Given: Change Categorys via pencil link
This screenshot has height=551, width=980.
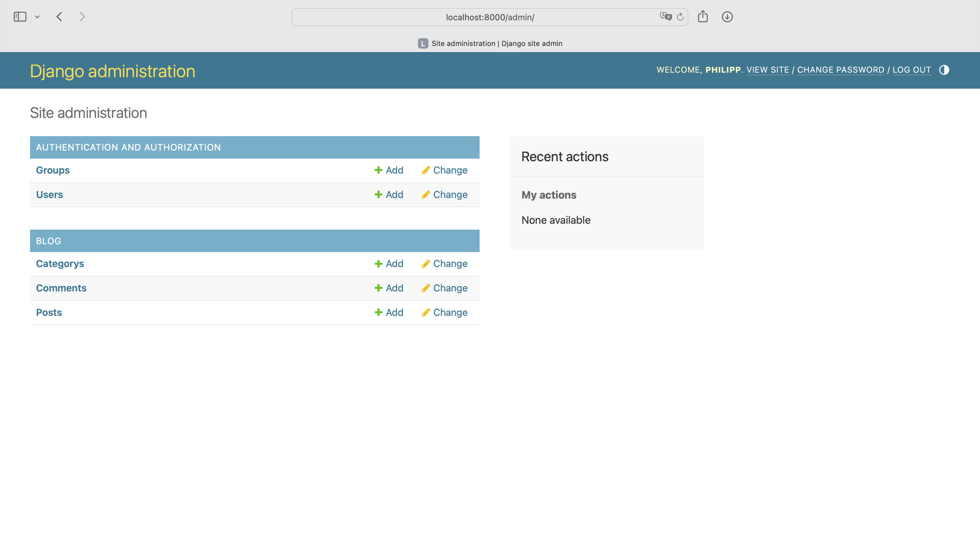Looking at the screenshot, I should click(445, 264).
